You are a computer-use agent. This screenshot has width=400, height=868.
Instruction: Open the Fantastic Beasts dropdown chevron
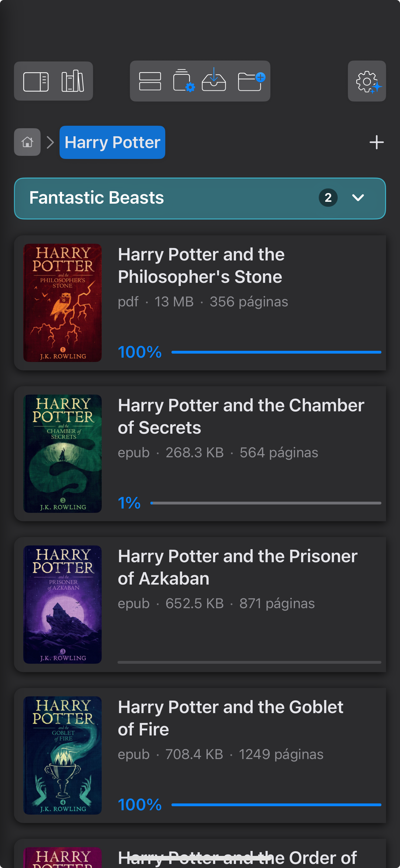tap(358, 198)
